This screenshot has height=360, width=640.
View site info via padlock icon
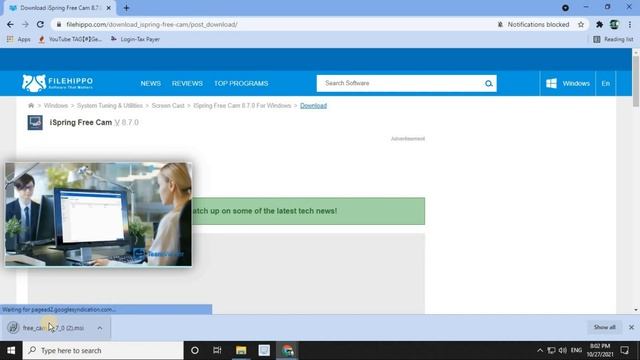59,24
